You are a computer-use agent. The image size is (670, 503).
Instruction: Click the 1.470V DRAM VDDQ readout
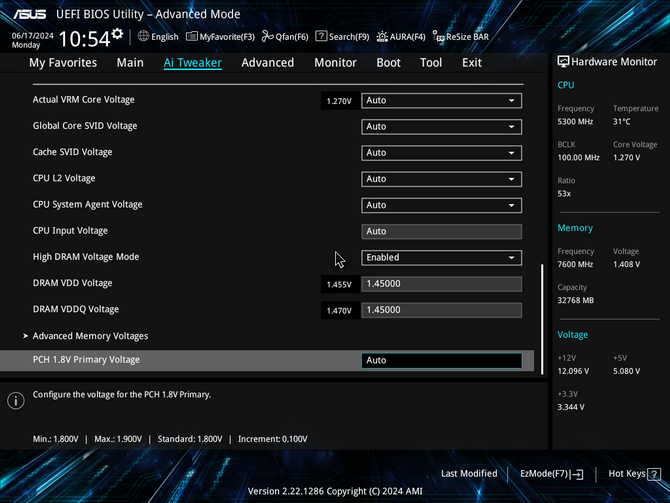click(339, 311)
